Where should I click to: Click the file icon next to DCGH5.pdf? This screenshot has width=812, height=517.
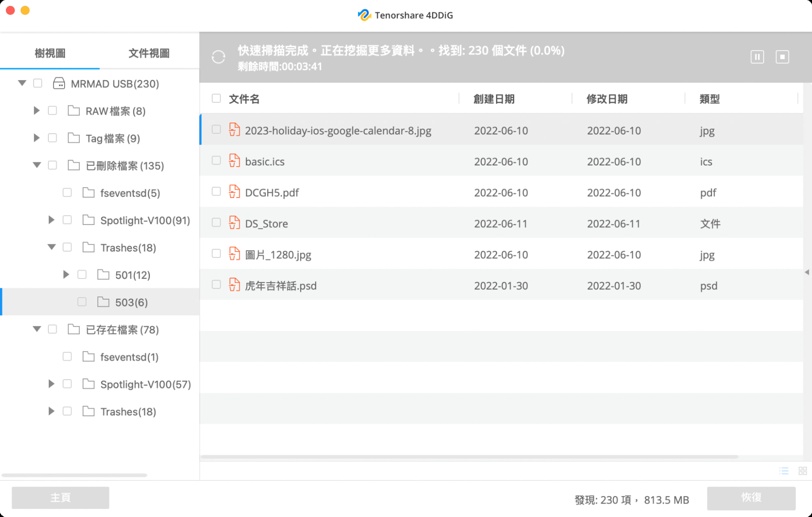click(x=234, y=192)
